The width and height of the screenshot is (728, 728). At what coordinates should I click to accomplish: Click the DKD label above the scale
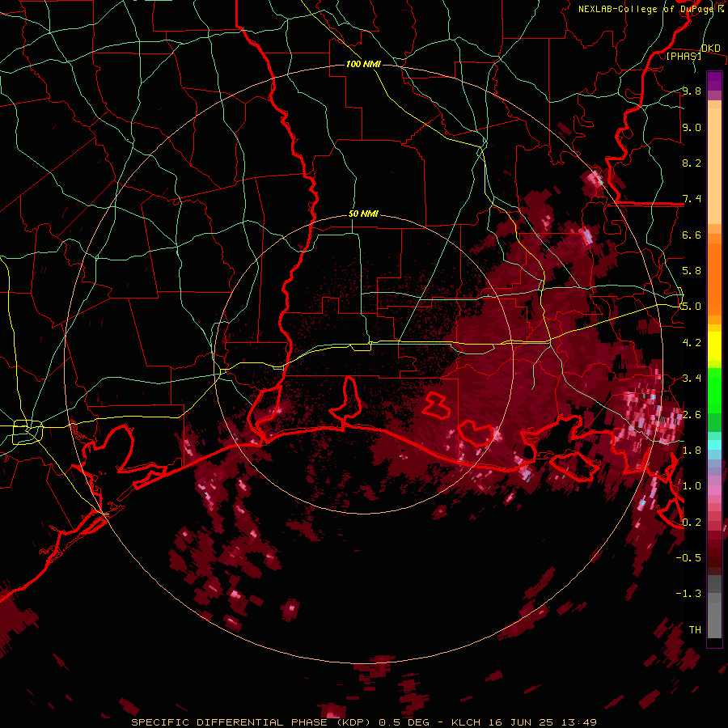[711, 49]
